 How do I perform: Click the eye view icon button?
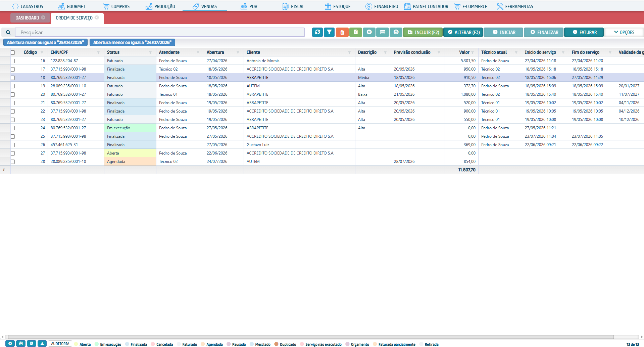tap(369, 32)
